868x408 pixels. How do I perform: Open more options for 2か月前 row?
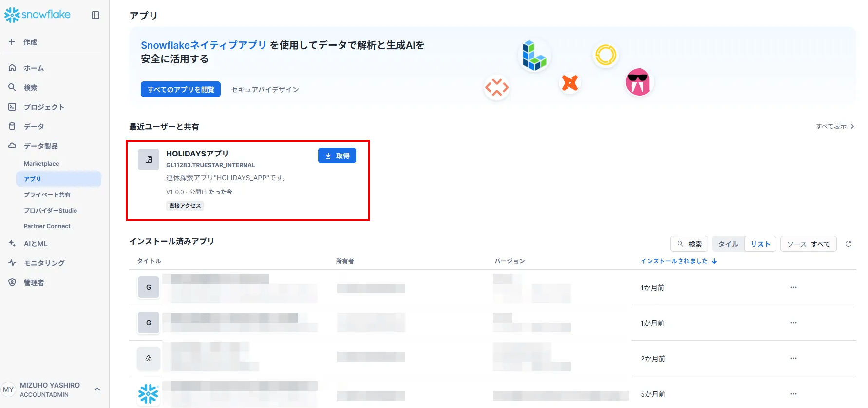[x=793, y=358]
